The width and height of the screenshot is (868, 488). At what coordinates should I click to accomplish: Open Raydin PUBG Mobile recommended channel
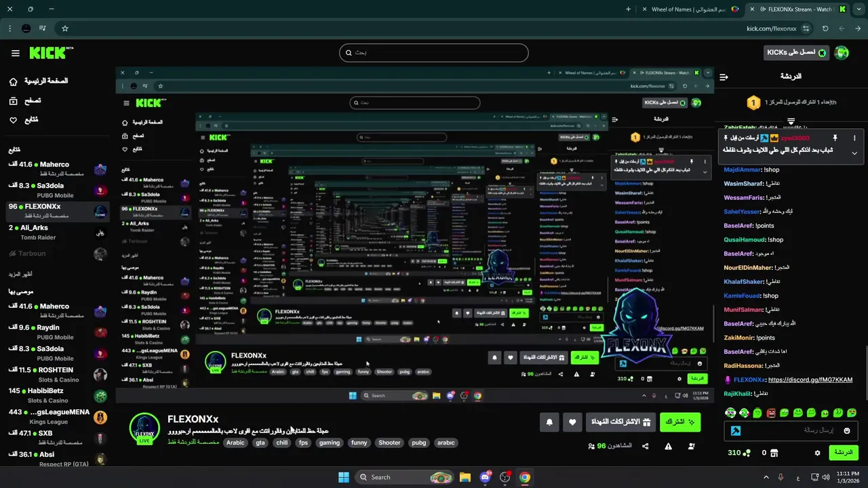pyautogui.click(x=57, y=331)
